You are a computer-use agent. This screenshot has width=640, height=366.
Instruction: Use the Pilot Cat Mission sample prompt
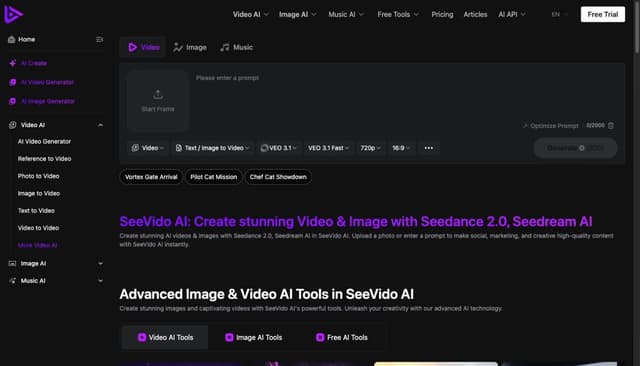[x=213, y=177]
